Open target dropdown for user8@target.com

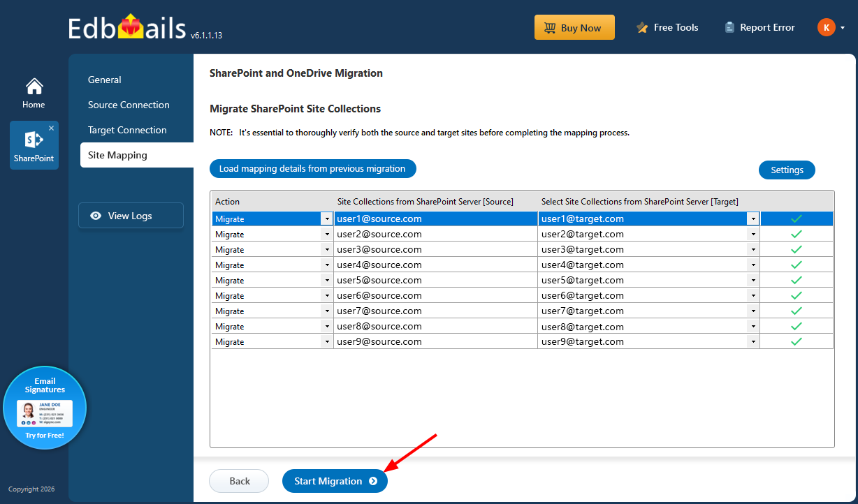tap(752, 326)
